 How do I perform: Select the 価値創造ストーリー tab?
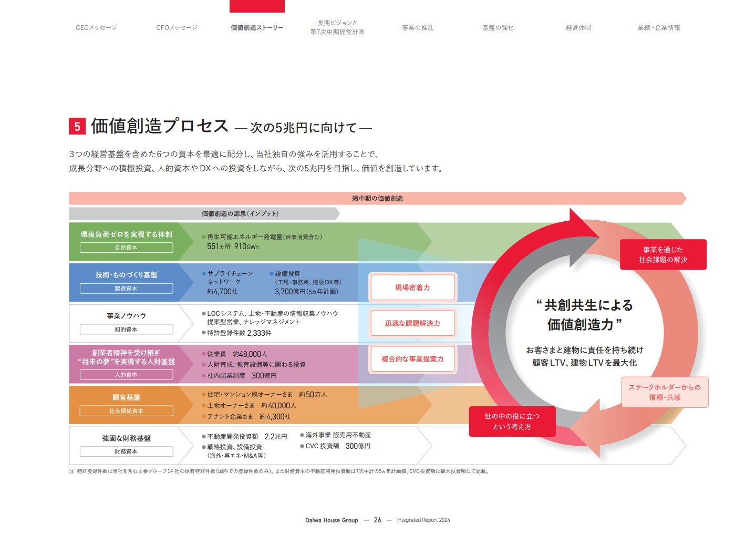click(x=257, y=28)
